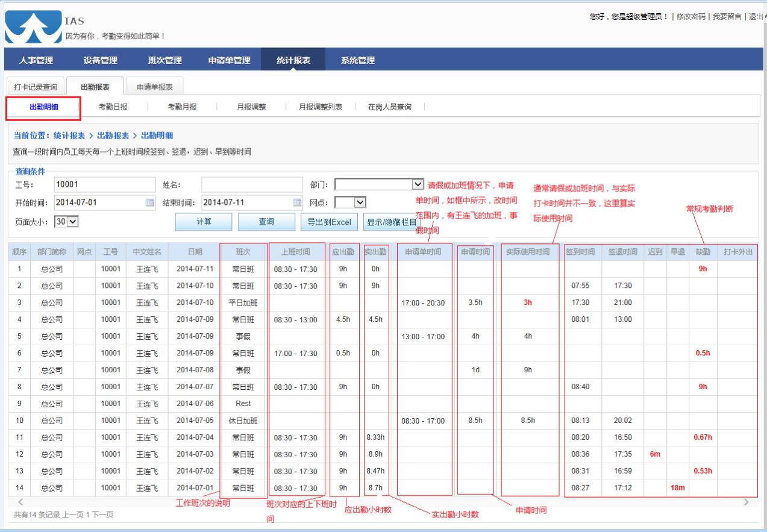Click the 中文姓名 column header
This screenshot has width=767, height=532.
tap(147, 252)
